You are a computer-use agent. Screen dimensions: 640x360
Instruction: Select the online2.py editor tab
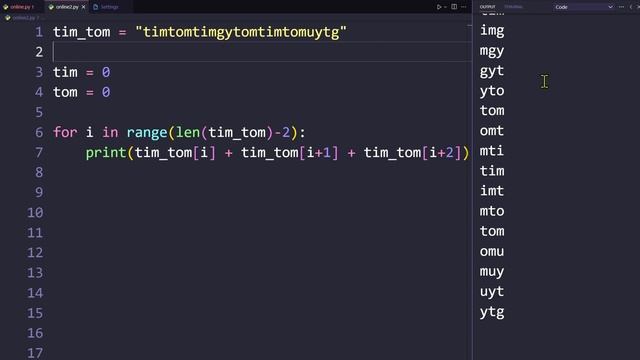coord(67,7)
